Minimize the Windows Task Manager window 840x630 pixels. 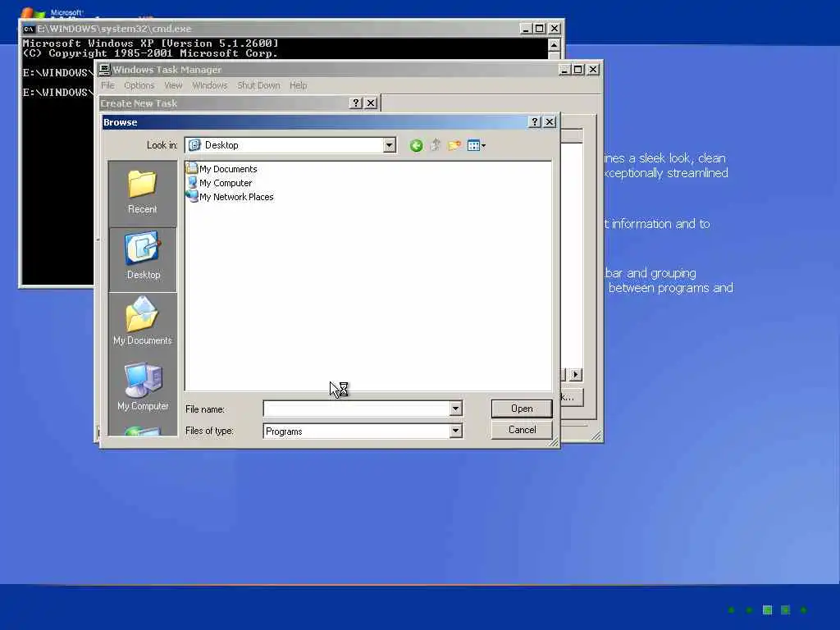pyautogui.click(x=564, y=69)
